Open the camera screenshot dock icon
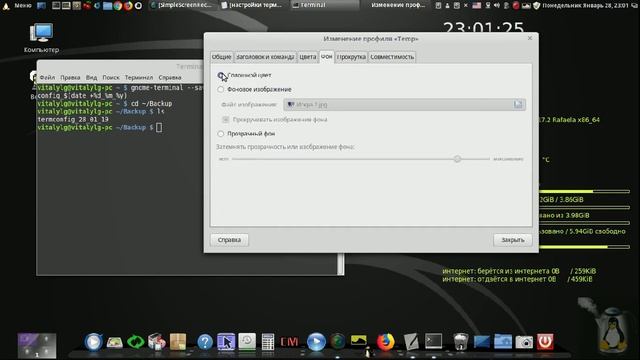 [x=524, y=342]
